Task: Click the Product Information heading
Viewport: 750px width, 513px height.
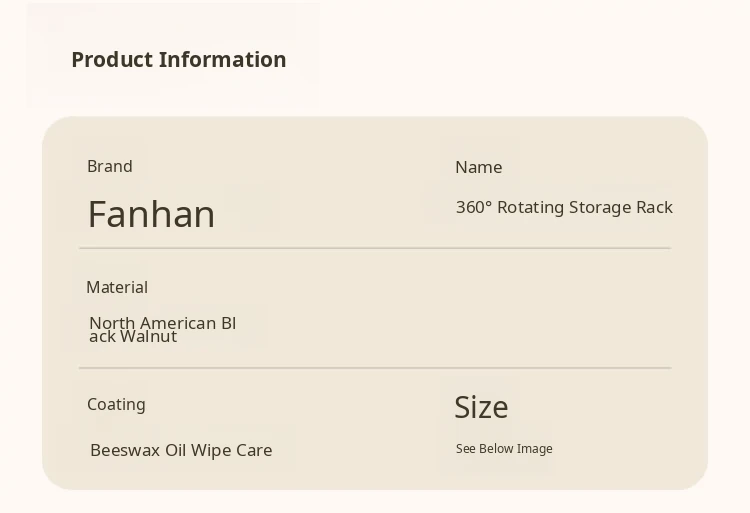Action: 178,60
